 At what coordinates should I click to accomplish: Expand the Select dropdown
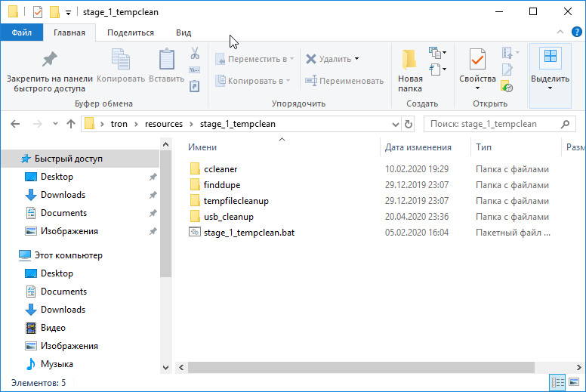pos(550,88)
